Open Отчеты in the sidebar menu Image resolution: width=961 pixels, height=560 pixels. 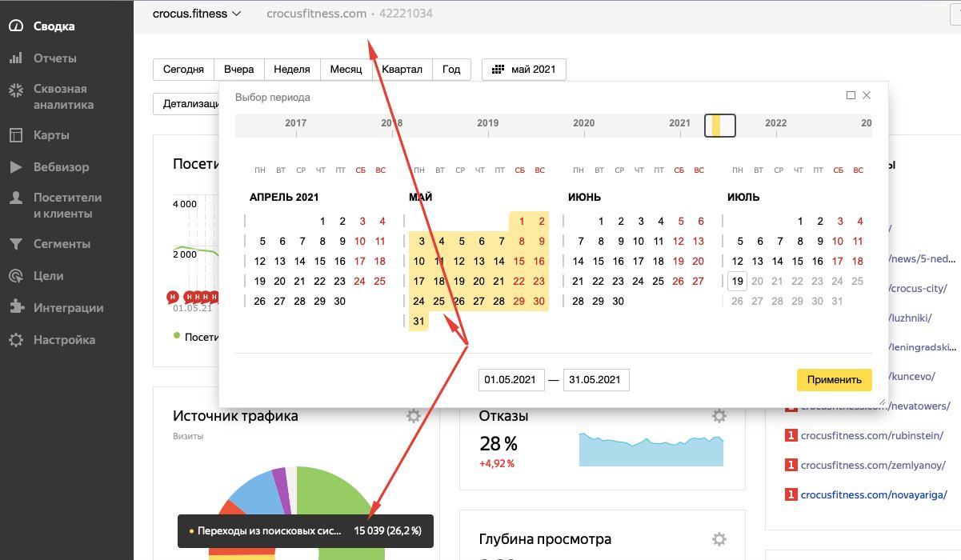(x=55, y=58)
